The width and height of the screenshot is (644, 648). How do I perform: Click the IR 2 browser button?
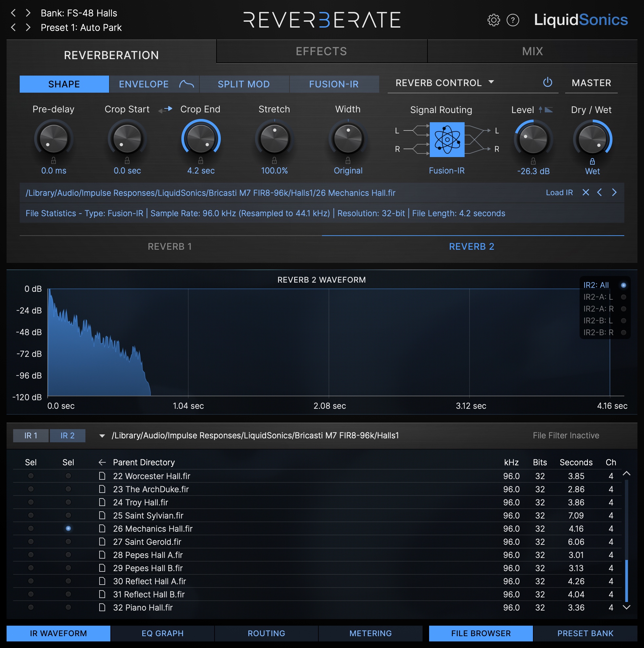[x=68, y=436]
